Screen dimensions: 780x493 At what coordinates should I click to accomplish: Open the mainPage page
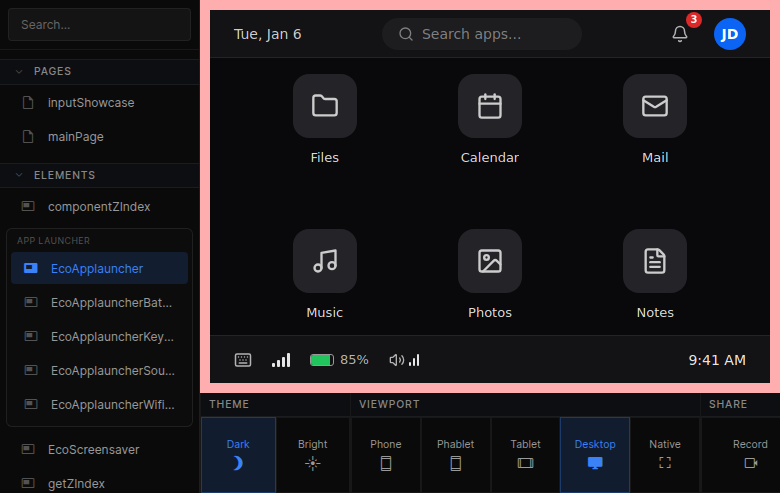(x=75, y=137)
